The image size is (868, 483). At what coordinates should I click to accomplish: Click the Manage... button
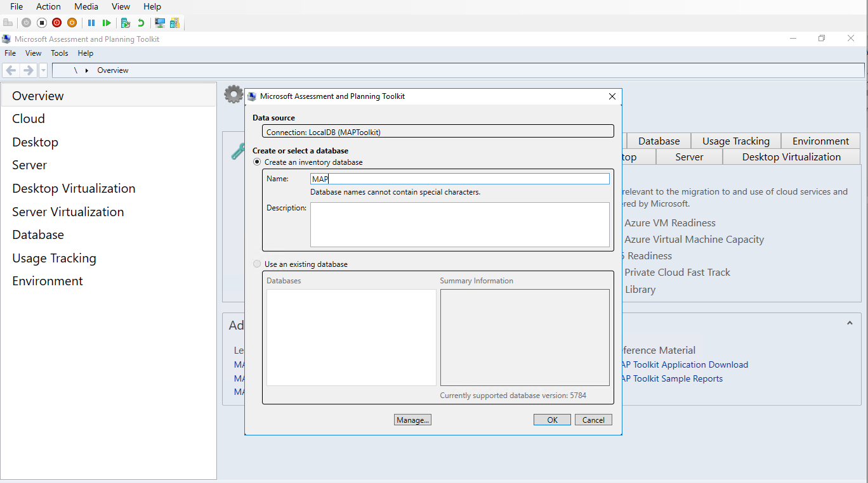[x=412, y=420]
